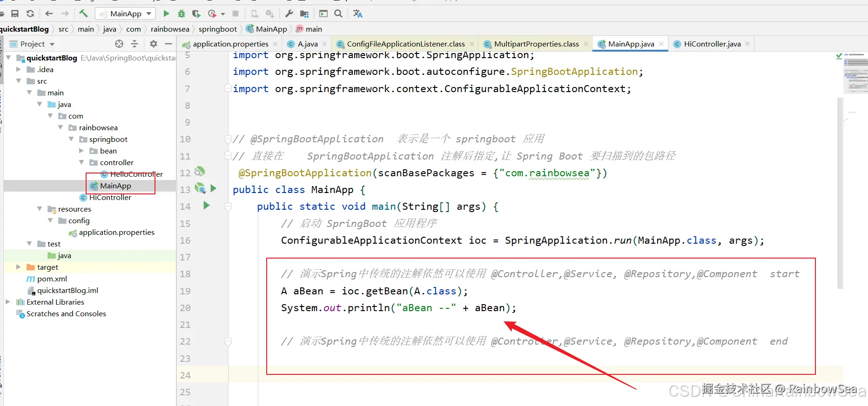The height and width of the screenshot is (406, 868).
Task: Run MainApp with the green play icon
Action: tap(166, 13)
